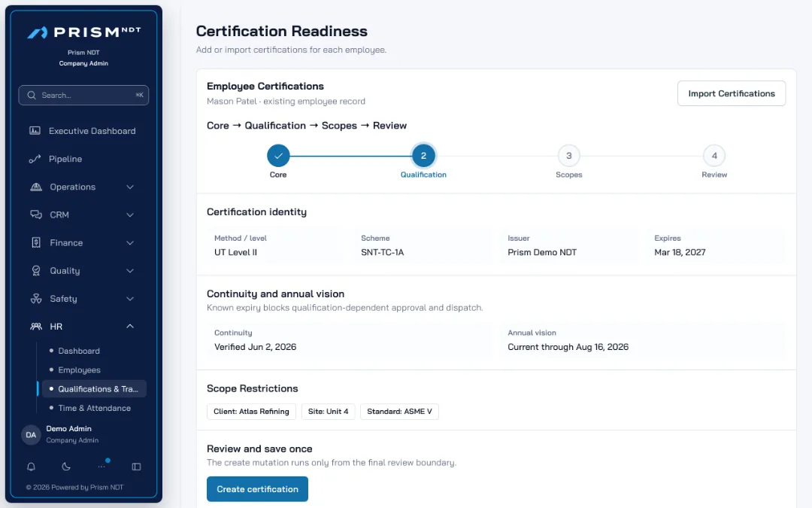Screen dimensions: 812x508
Task: Click the HR people icon
Action: [36, 327]
